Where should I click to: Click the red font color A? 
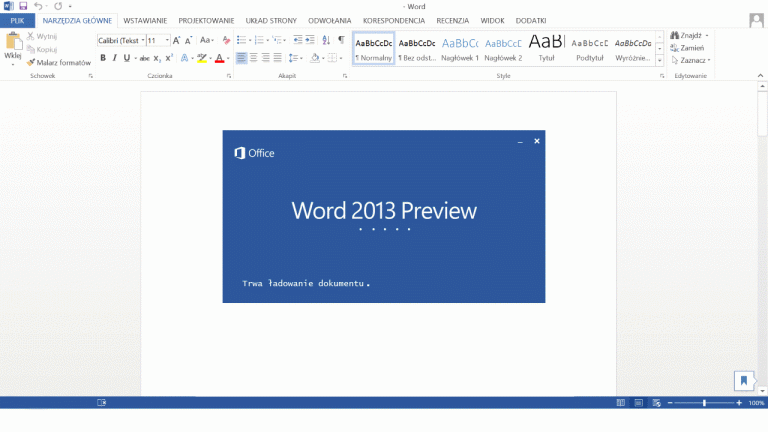[219, 58]
